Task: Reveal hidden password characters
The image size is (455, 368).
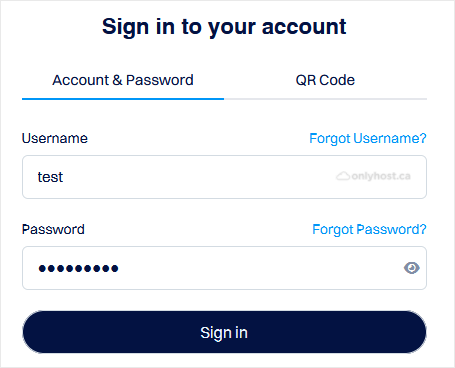Action: tap(412, 268)
